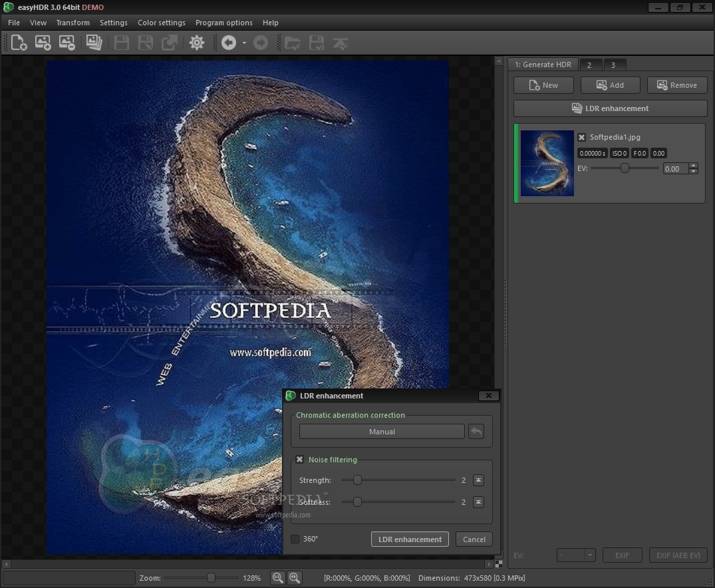Click the New project toolbar icon

(19, 43)
